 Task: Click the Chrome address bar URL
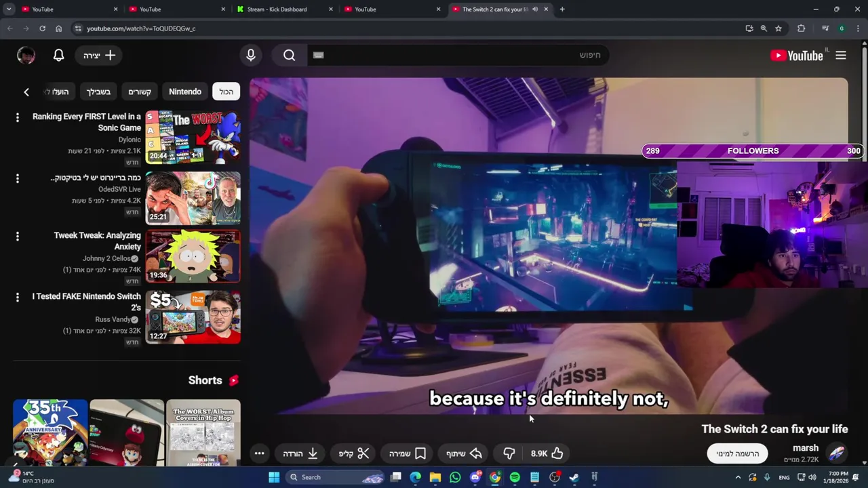[141, 28]
